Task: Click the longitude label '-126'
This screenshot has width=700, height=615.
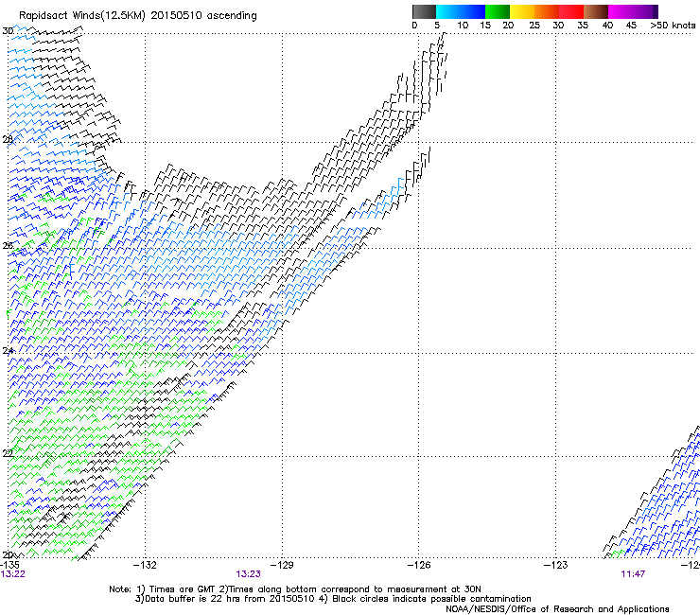Action: (x=419, y=565)
